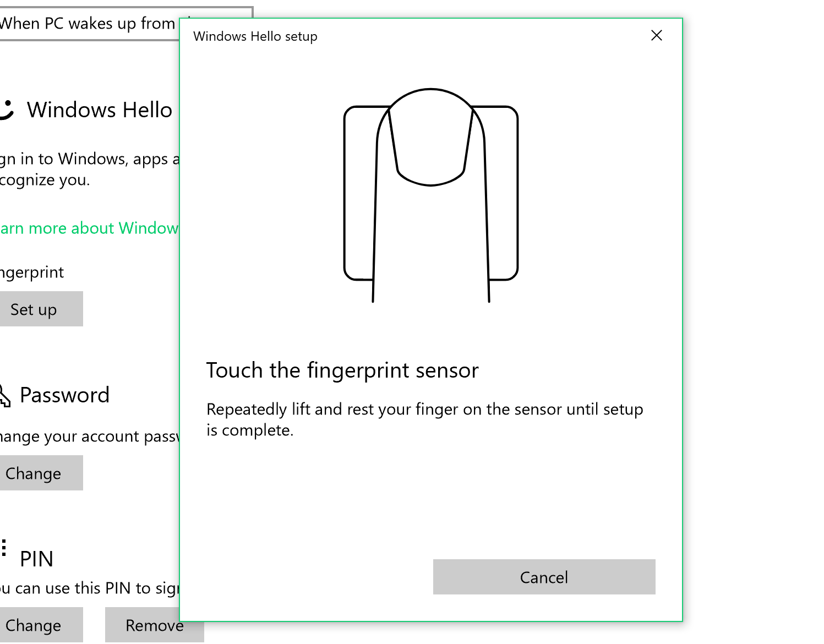Image resolution: width=824 pixels, height=644 pixels.
Task: Click 'Repeatedly lift and rest your finger' instruction text
Action: click(424, 419)
